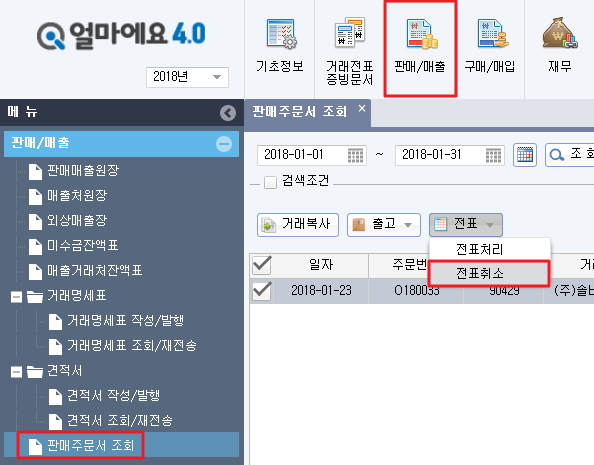This screenshot has height=465, width=594.
Task: Open the 2018년 year dropdown
Action: tap(187, 77)
